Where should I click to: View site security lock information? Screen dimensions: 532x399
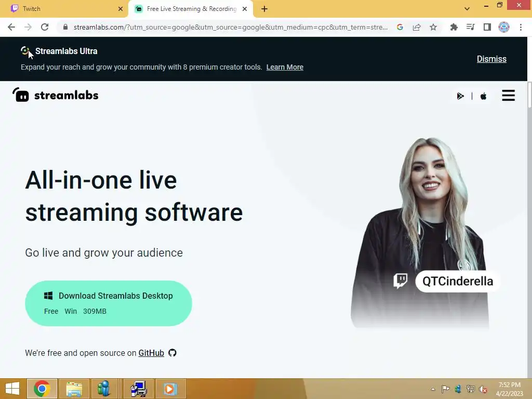(65, 27)
